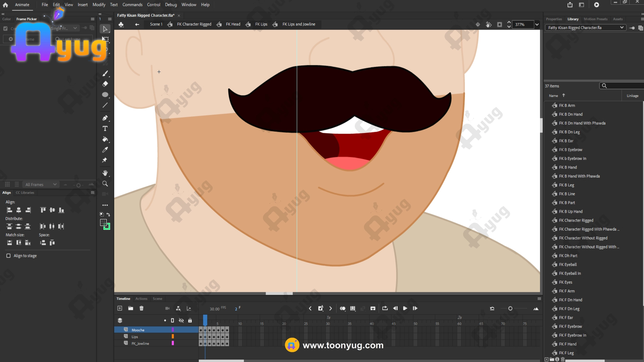
Task: Select the Eyedropper tool
Action: coord(105,150)
